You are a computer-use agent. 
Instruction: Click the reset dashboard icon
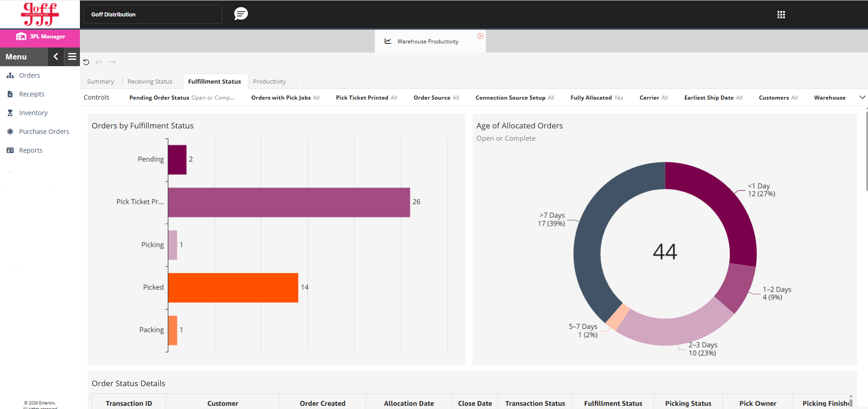pos(86,62)
